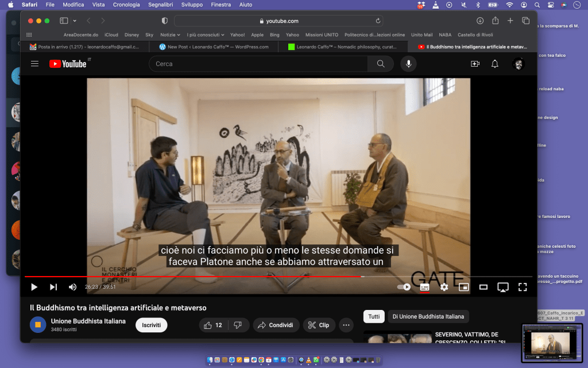Mute the video volume speaker icon
Viewport: 588px width, 368px height.
[x=73, y=287]
